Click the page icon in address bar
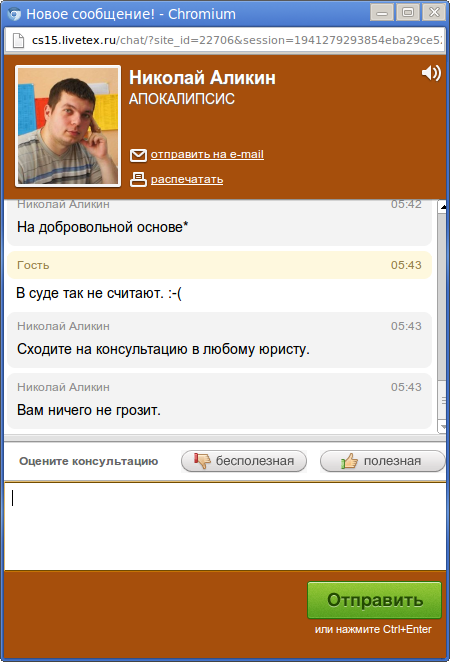 click(18, 40)
